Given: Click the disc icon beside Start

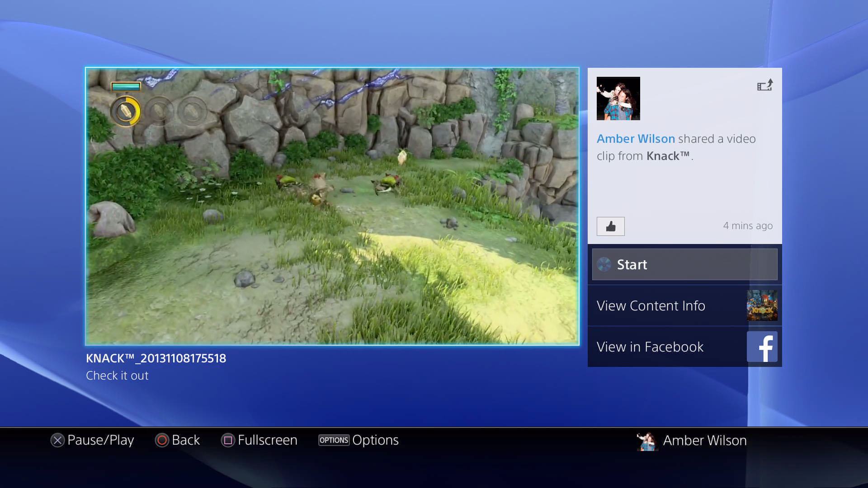Looking at the screenshot, I should [x=604, y=264].
